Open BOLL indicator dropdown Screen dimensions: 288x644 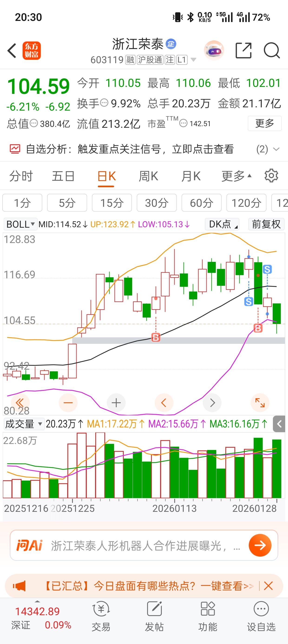click(20, 224)
